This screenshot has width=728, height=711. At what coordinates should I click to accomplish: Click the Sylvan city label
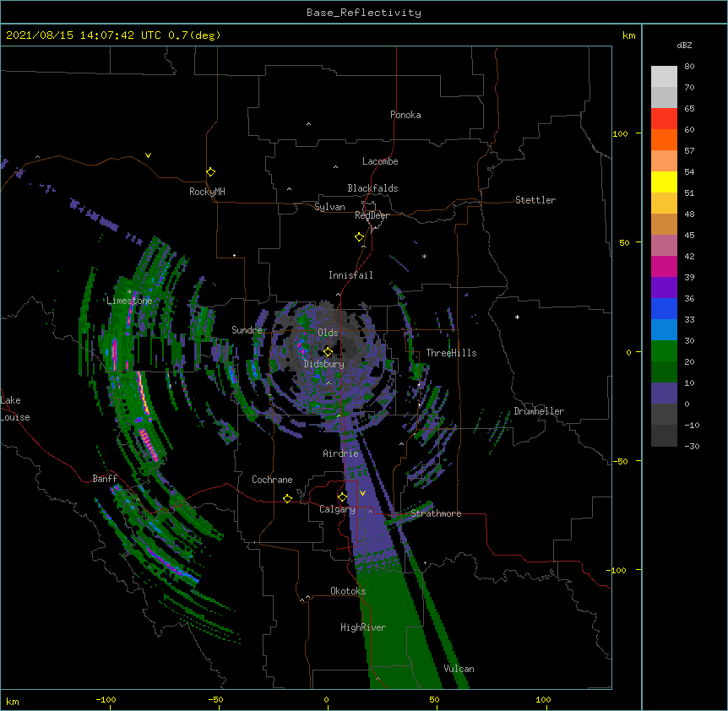click(329, 207)
